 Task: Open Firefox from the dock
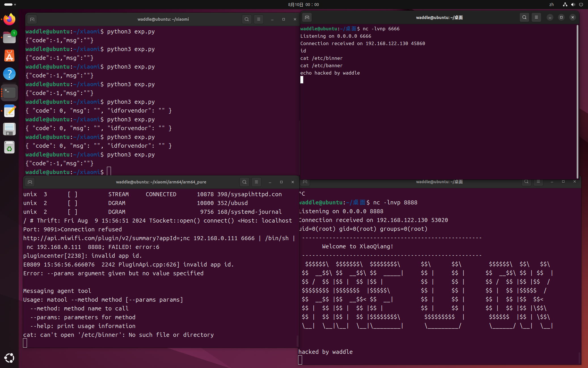click(x=9, y=19)
